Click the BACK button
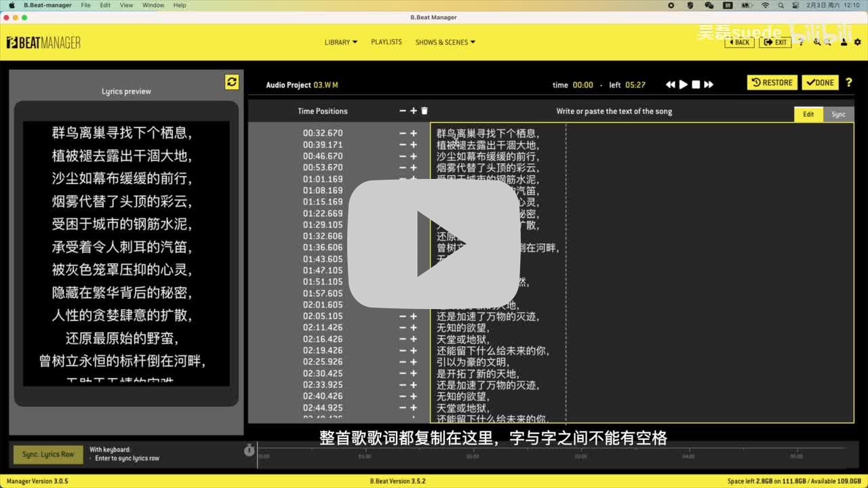The width and height of the screenshot is (868, 488). (x=739, y=42)
